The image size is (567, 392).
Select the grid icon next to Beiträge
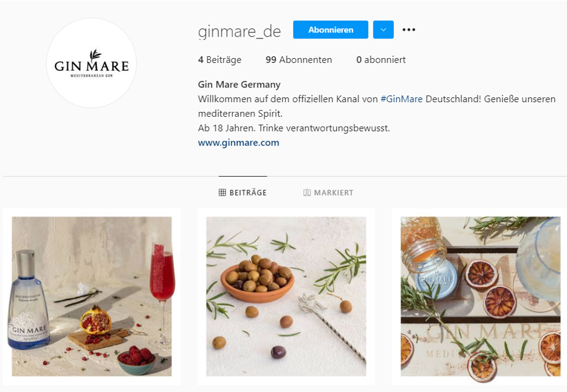[222, 193]
